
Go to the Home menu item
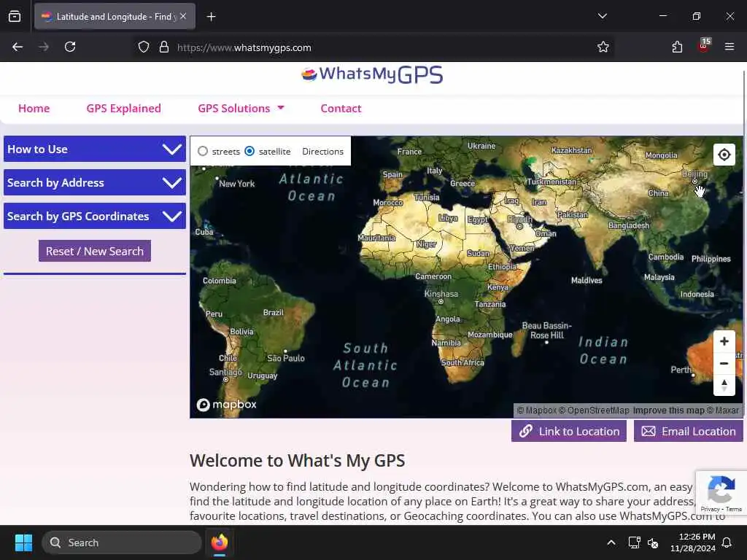(x=34, y=108)
